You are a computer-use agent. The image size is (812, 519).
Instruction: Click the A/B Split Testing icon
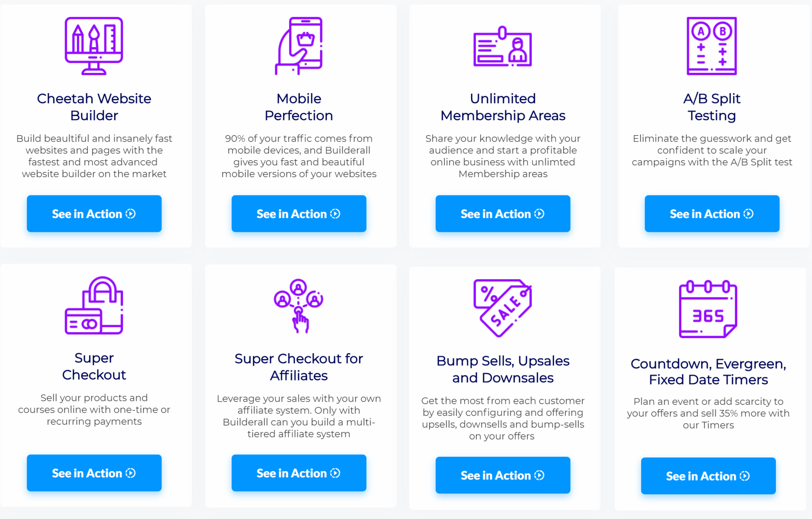(712, 46)
